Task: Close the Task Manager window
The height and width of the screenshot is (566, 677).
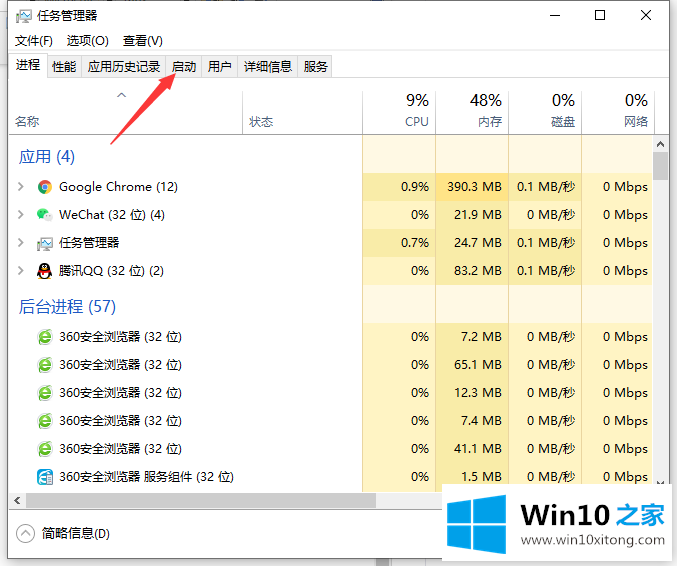Action: tap(646, 16)
